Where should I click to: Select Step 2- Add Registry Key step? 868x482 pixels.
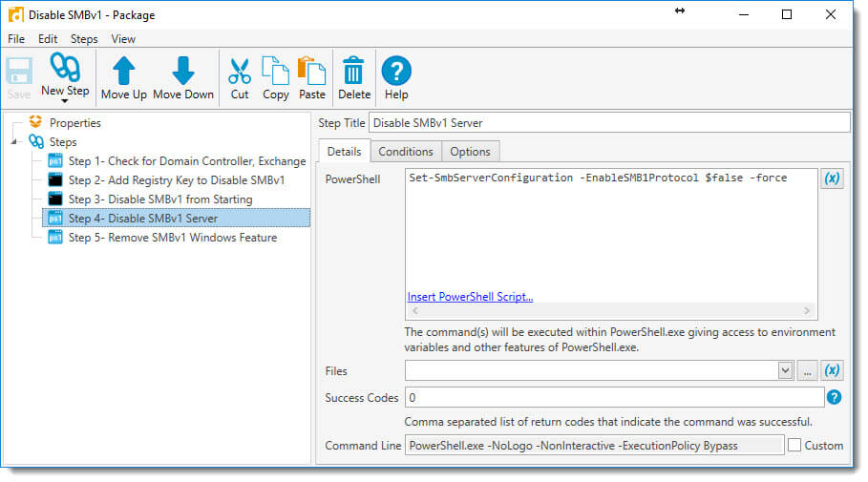177,180
